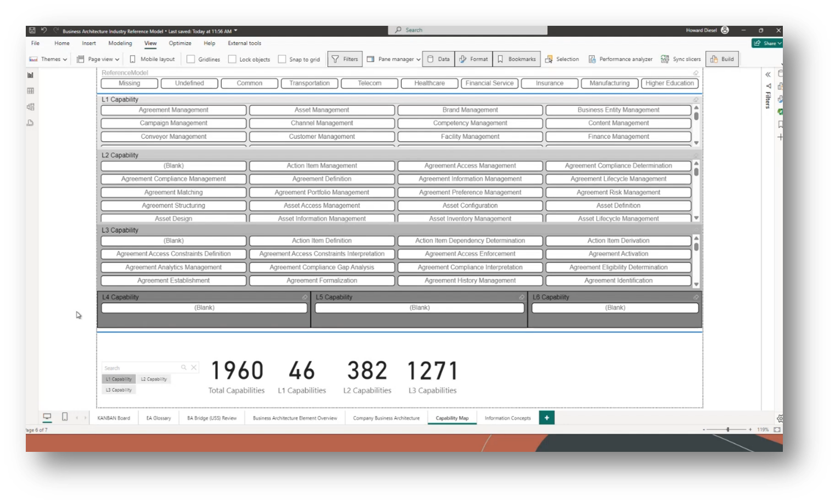Screen dimensions: 835x504
Task: Open Themes dropdown
Action: [x=48, y=59]
